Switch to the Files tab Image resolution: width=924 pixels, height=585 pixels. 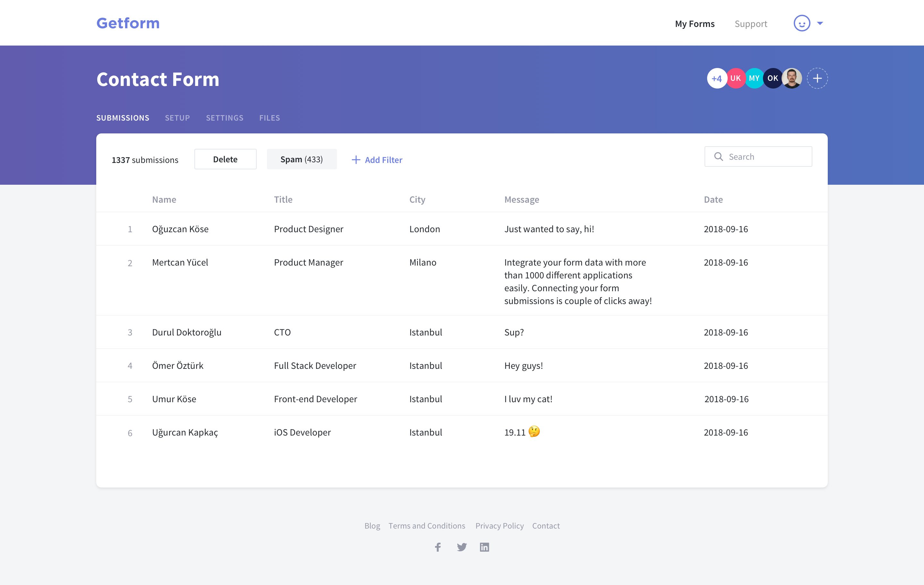coord(269,118)
